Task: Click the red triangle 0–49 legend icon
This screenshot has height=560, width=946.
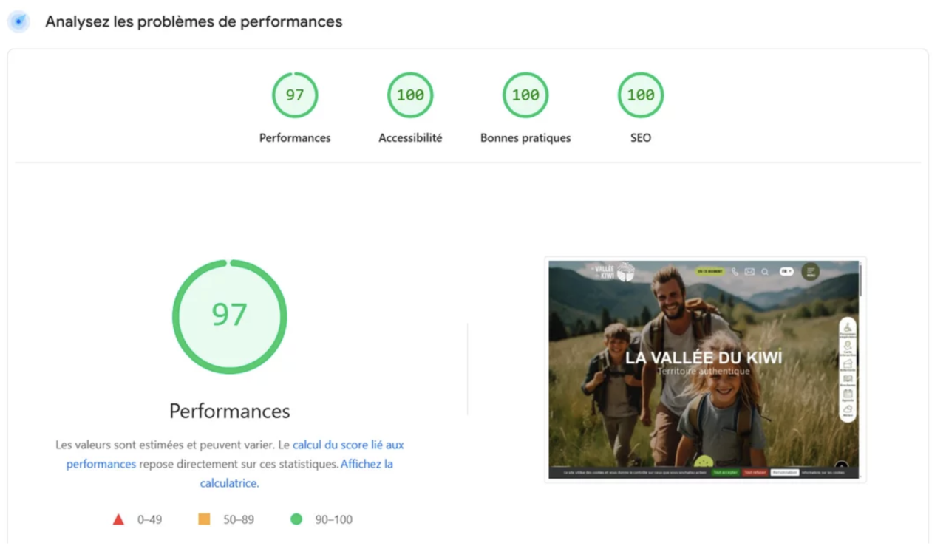Action: tap(118, 519)
